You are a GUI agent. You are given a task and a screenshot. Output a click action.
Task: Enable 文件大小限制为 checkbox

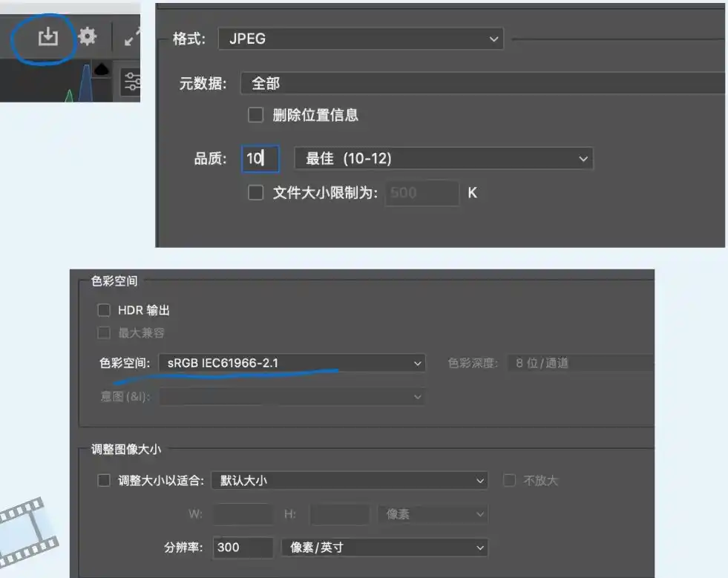tap(255, 193)
